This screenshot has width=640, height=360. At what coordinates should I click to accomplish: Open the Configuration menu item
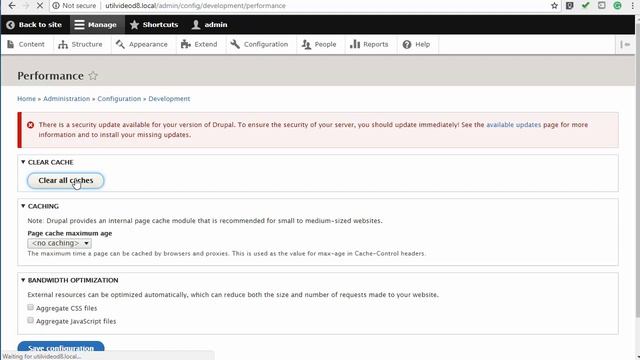pyautogui.click(x=260, y=44)
